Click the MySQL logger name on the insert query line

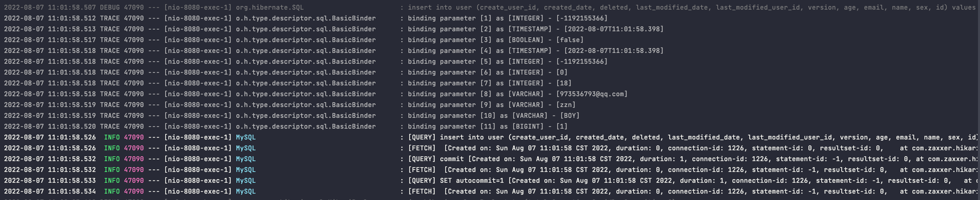246,137
